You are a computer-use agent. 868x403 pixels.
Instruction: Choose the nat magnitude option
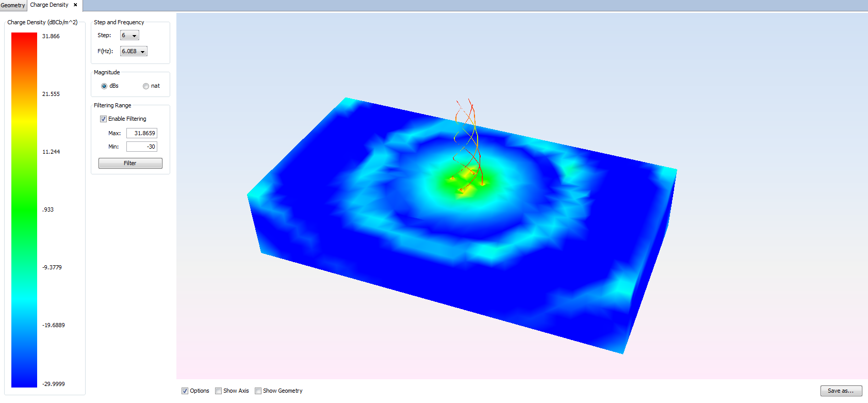(x=146, y=86)
